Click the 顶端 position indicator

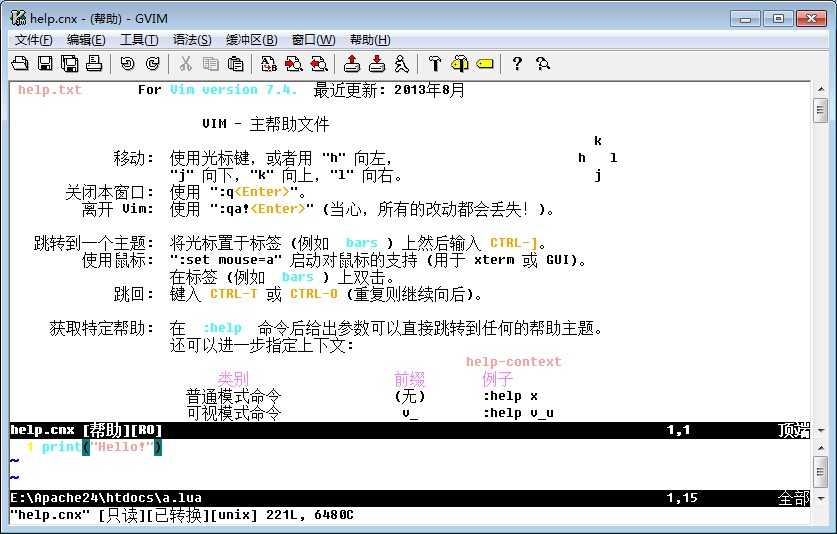(x=794, y=430)
